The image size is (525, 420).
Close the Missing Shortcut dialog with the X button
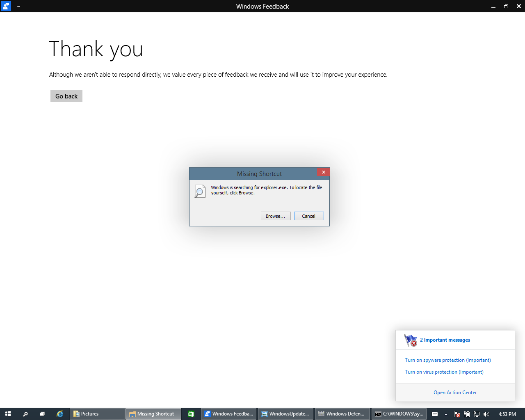pyautogui.click(x=323, y=172)
